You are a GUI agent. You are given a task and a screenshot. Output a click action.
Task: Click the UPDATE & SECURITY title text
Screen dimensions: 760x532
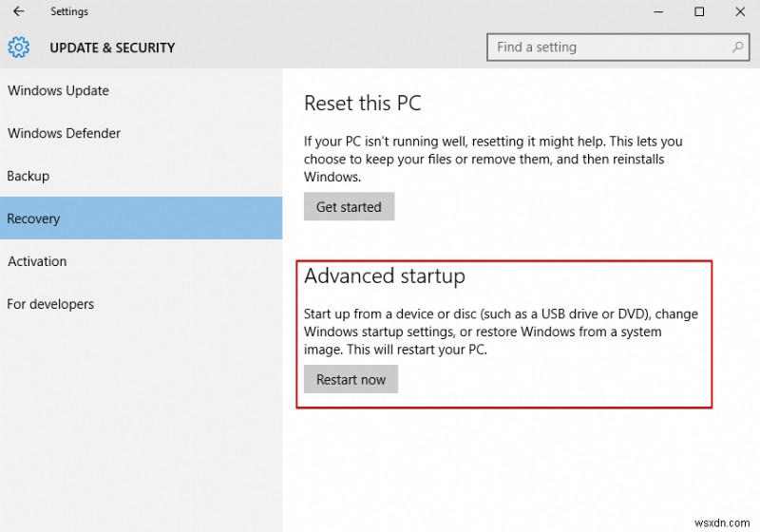coord(112,47)
